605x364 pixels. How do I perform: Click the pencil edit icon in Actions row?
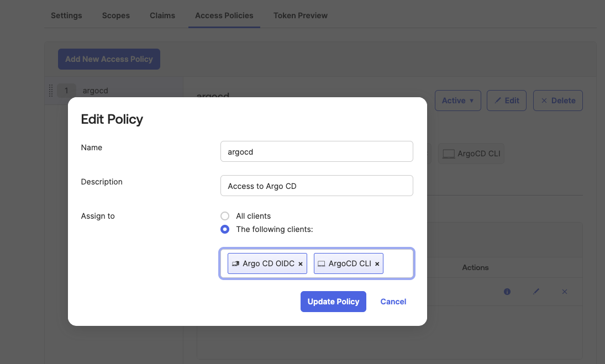tap(536, 292)
